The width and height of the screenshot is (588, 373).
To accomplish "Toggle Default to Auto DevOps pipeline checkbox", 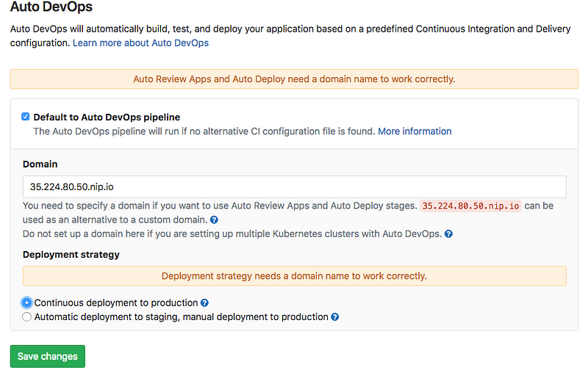I will [x=26, y=117].
